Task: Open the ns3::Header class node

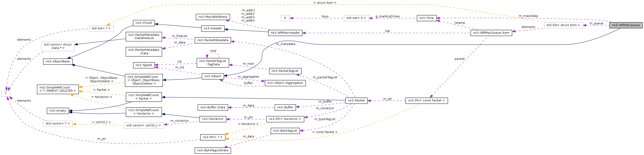Action: point(213,28)
